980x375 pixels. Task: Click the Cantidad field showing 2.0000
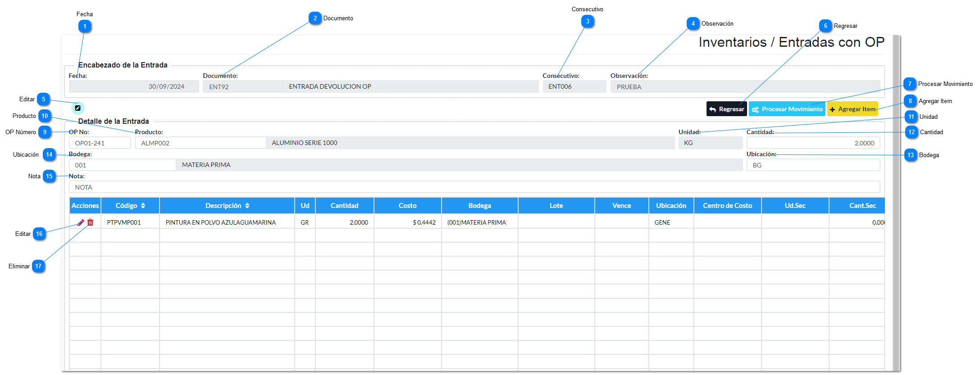[813, 143]
